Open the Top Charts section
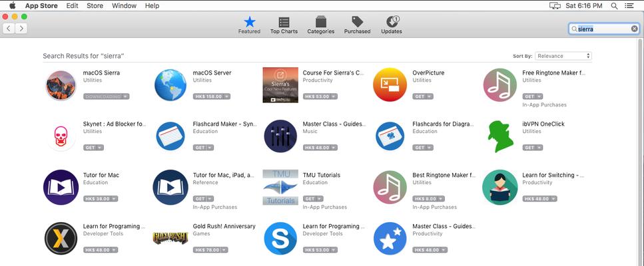 pos(284,25)
